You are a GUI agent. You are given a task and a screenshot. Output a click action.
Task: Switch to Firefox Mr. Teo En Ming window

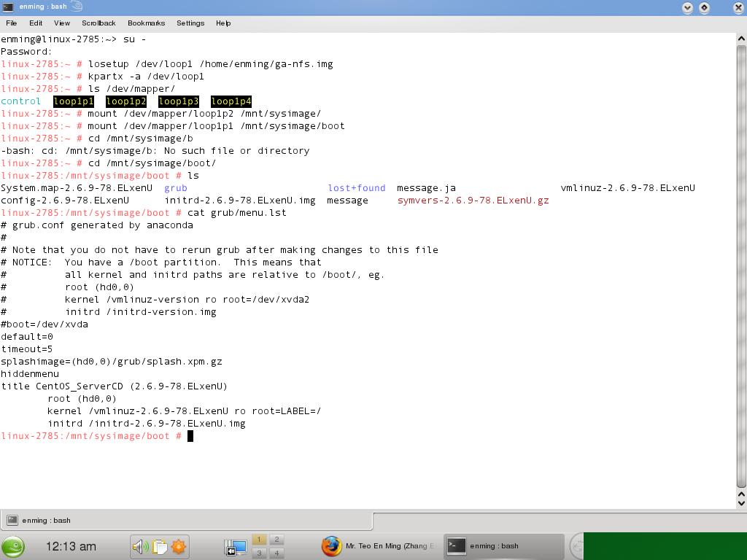(x=379, y=546)
